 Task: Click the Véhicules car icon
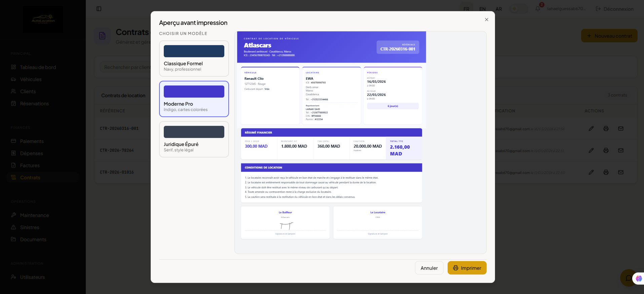[x=13, y=79]
